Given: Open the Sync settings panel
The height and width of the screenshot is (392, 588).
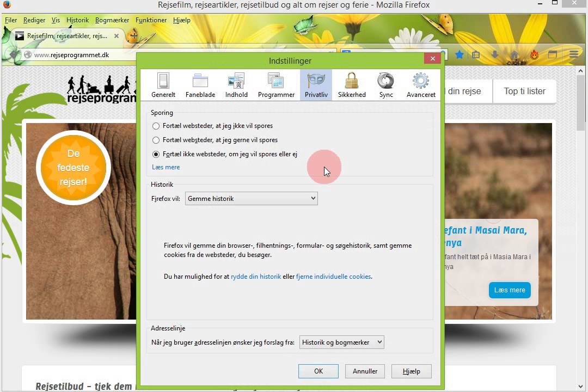Looking at the screenshot, I should coord(386,85).
